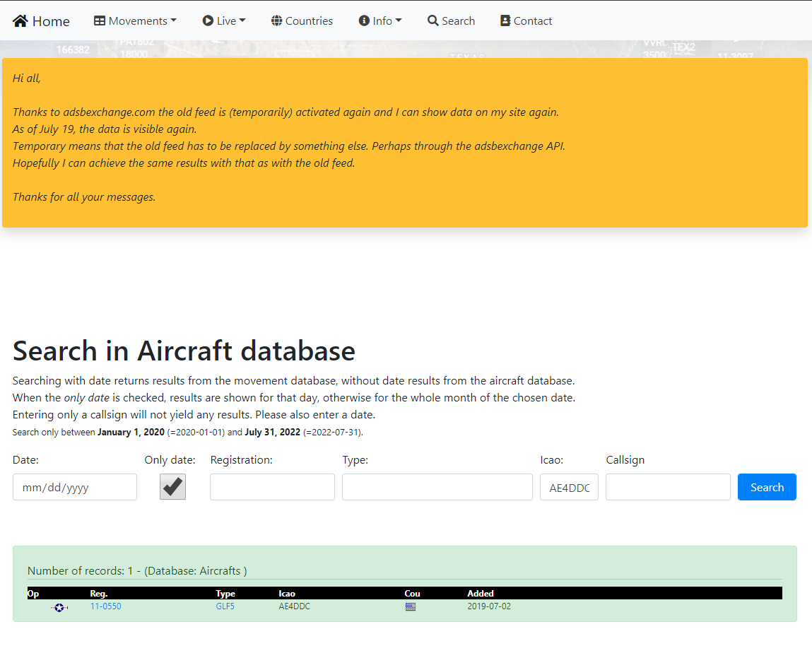Expand the Movements dropdown menu

click(135, 20)
